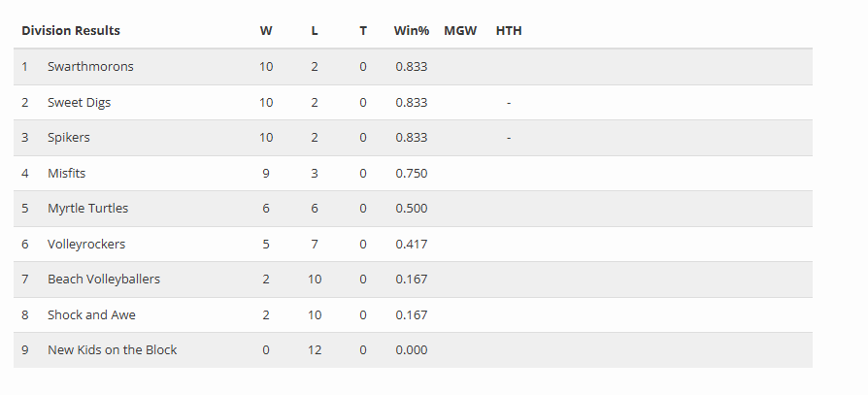Click the W column header

click(266, 30)
